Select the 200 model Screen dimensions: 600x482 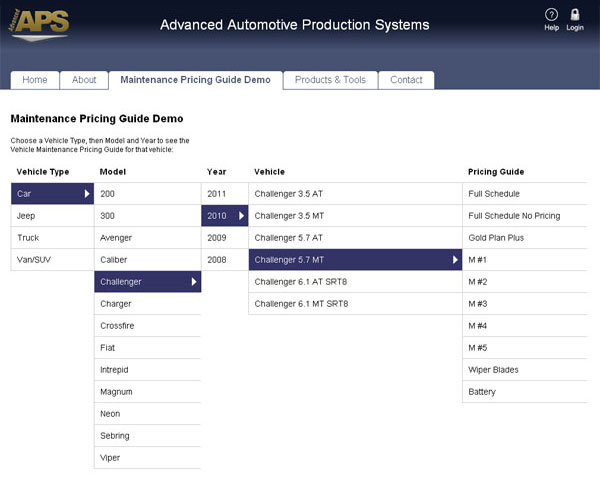coord(148,194)
